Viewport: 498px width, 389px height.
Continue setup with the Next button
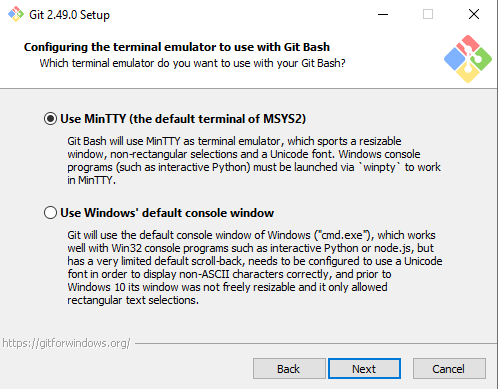(x=364, y=369)
